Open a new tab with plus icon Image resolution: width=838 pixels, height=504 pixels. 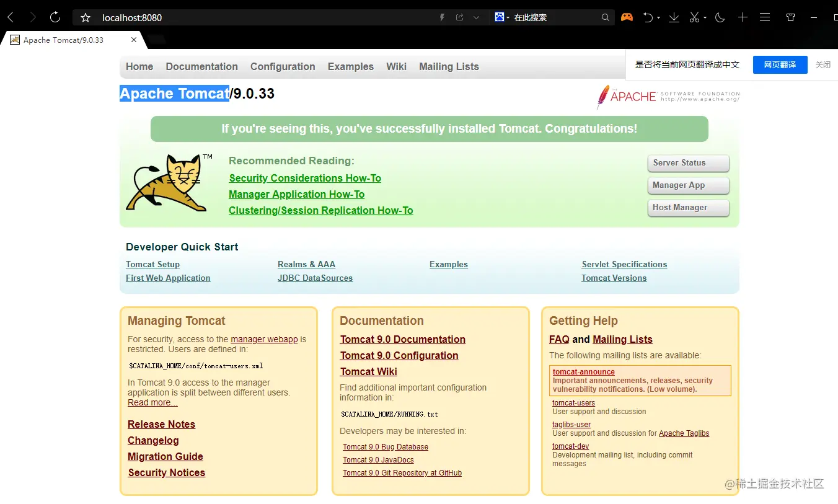click(743, 17)
